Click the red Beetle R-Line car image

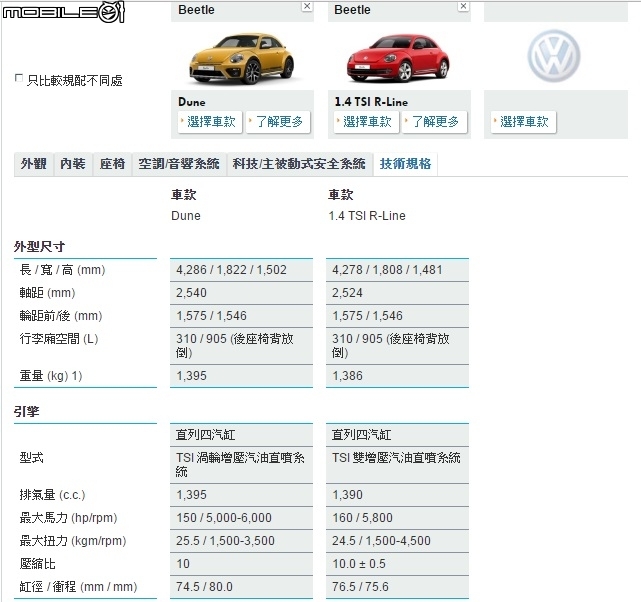click(x=398, y=58)
